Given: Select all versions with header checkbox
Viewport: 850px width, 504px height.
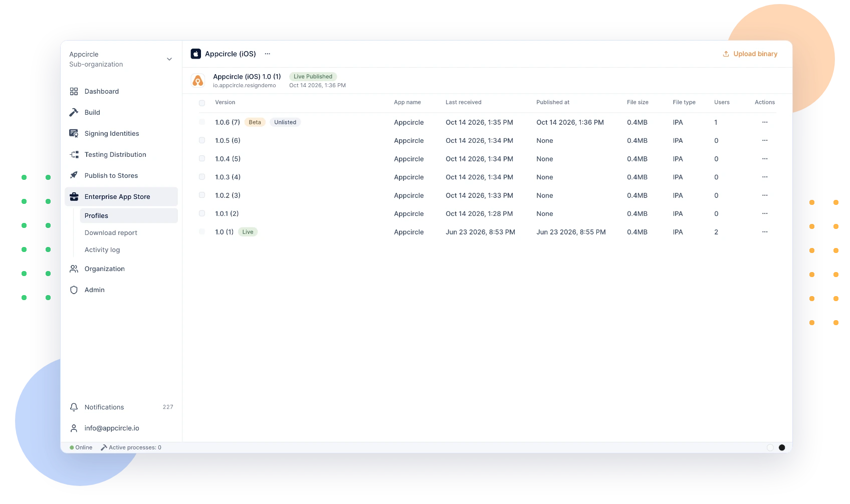Looking at the screenshot, I should click(x=202, y=103).
